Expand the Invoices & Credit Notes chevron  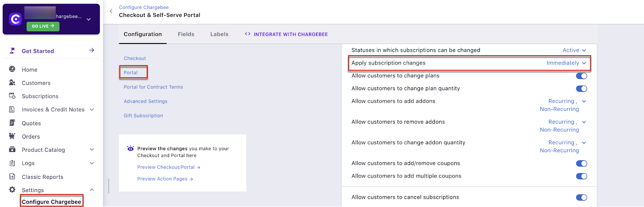tap(92, 110)
